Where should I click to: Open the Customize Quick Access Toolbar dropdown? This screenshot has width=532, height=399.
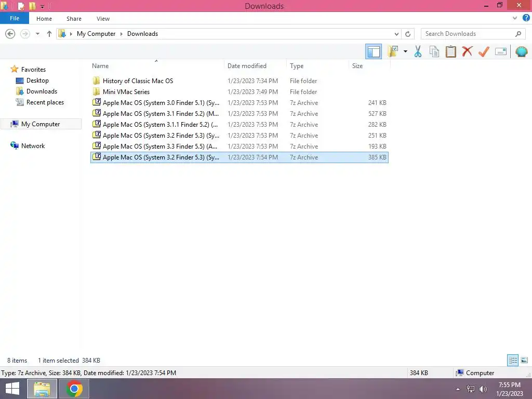(x=42, y=6)
